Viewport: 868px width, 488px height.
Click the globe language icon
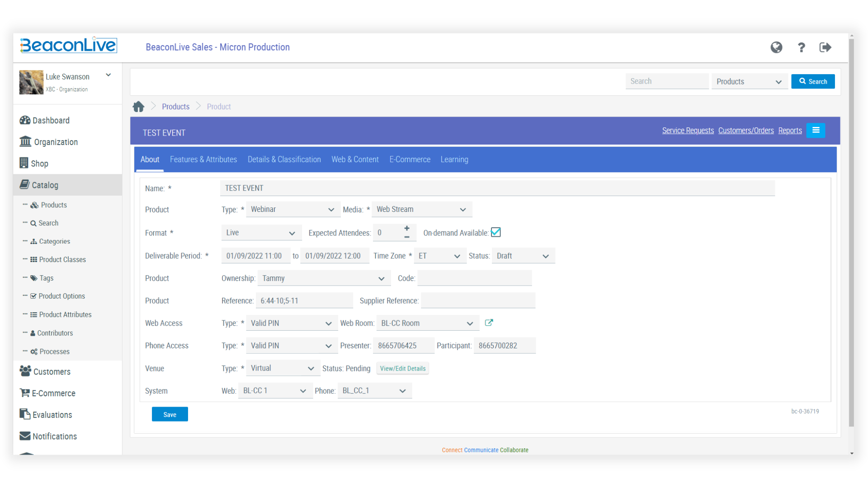point(776,47)
